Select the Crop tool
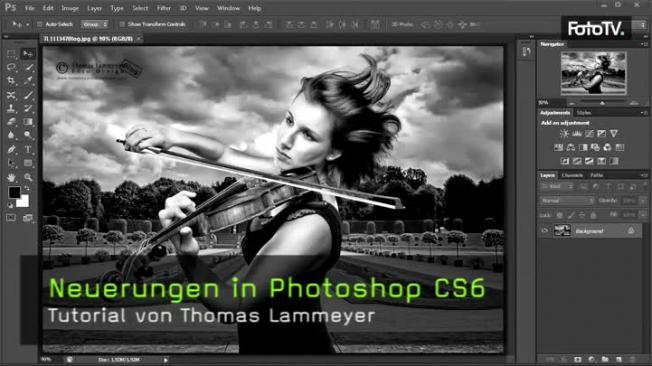 (x=11, y=81)
